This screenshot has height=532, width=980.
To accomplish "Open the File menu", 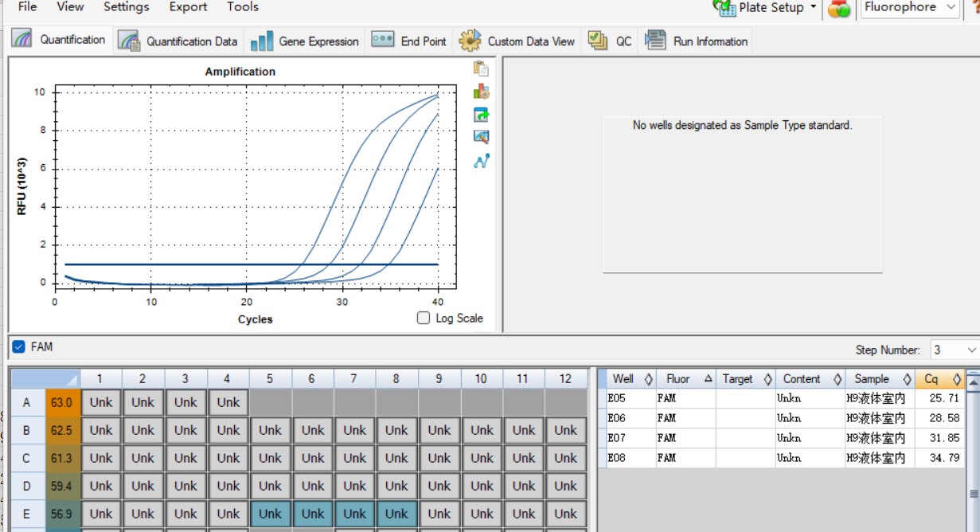I will pos(27,7).
